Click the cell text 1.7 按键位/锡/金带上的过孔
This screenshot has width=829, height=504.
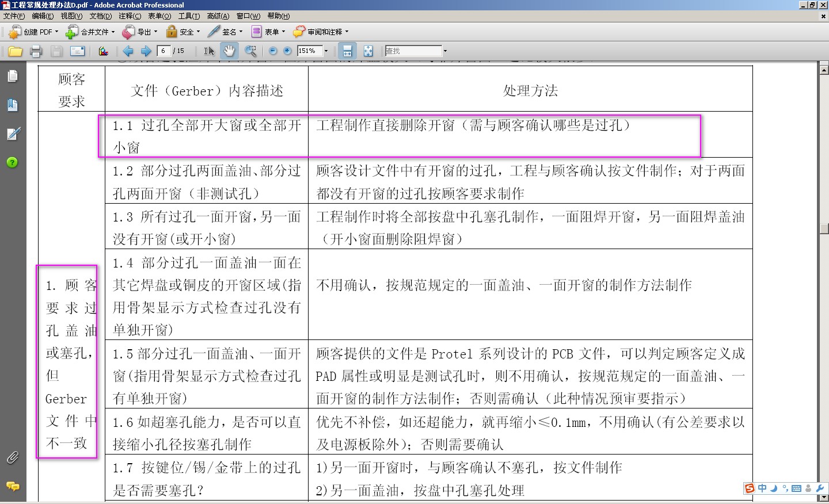[207, 468]
